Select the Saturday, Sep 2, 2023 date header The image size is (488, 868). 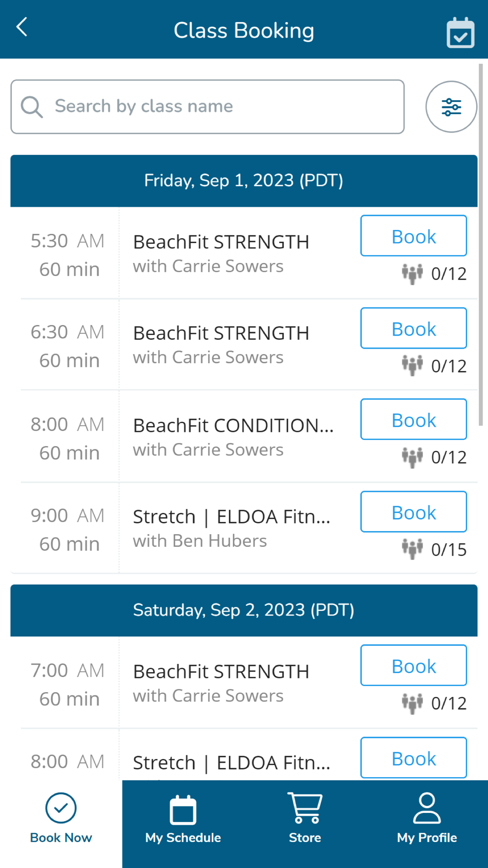244,610
